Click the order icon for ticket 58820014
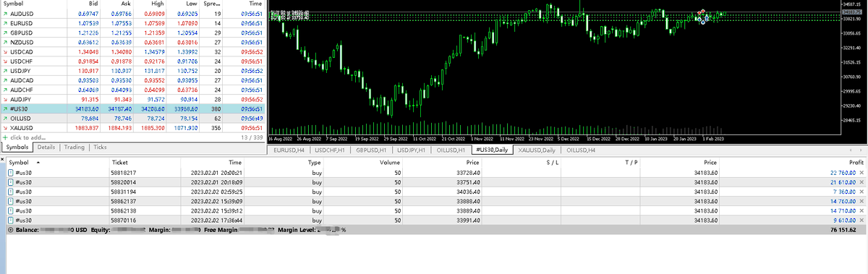 pyautogui.click(x=10, y=182)
